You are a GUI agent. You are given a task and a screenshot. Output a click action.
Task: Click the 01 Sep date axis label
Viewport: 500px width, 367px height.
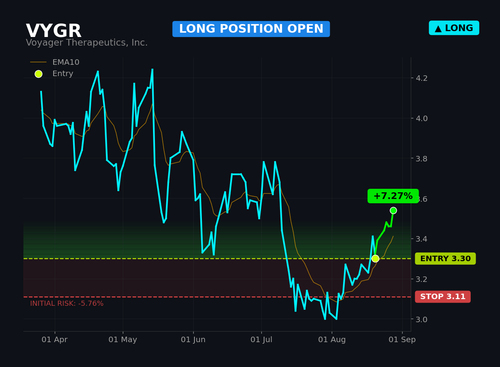pyautogui.click(x=402, y=340)
